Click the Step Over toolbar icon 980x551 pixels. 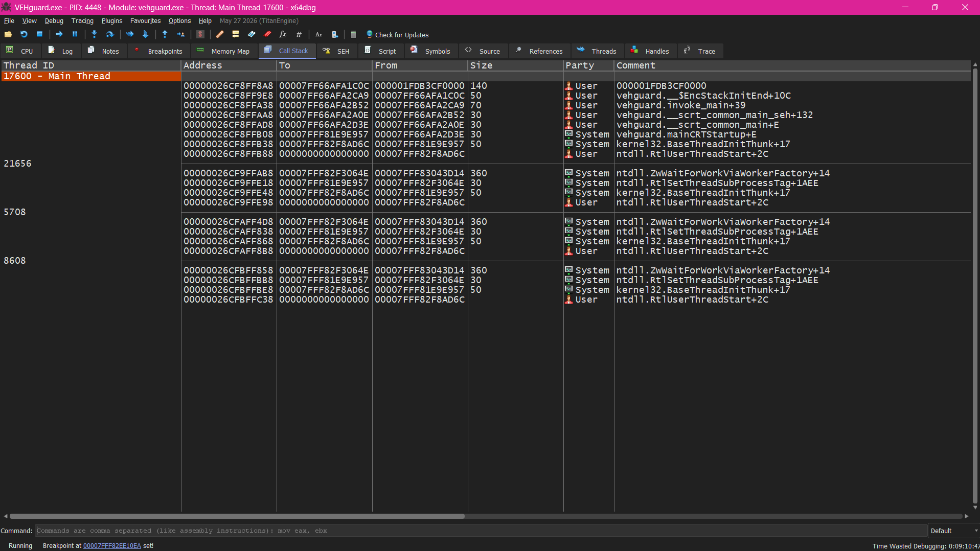[110, 34]
